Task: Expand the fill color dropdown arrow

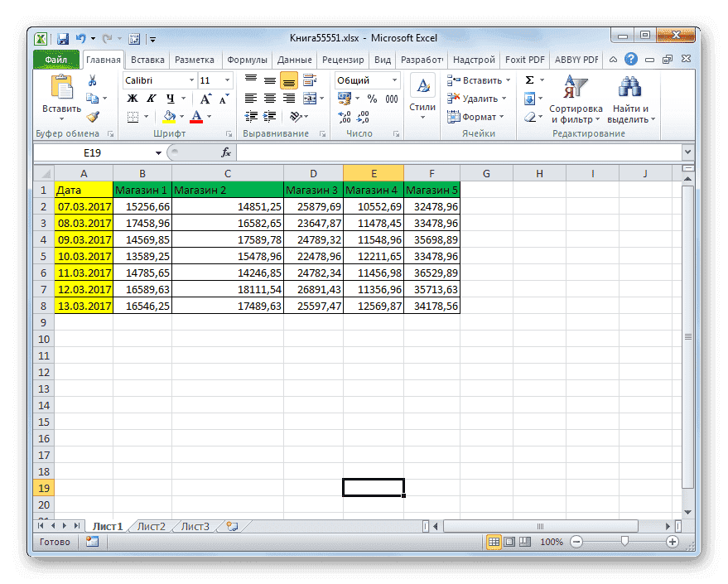Action: [x=181, y=116]
